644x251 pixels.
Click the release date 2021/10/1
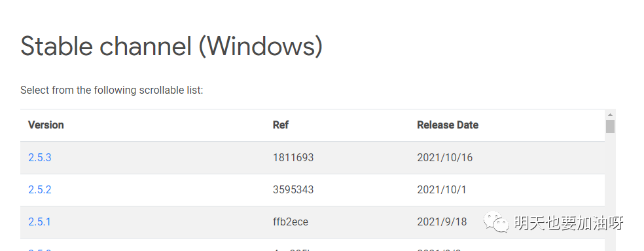coord(442,189)
